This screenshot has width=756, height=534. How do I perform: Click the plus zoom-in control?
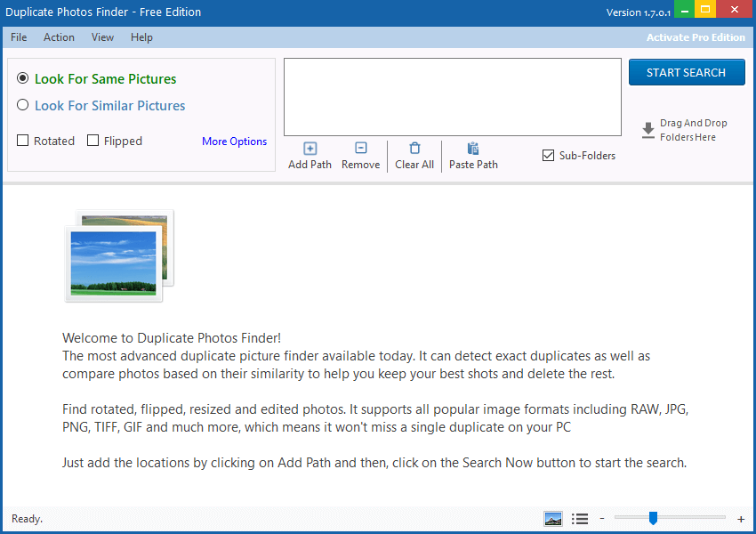coord(741,518)
